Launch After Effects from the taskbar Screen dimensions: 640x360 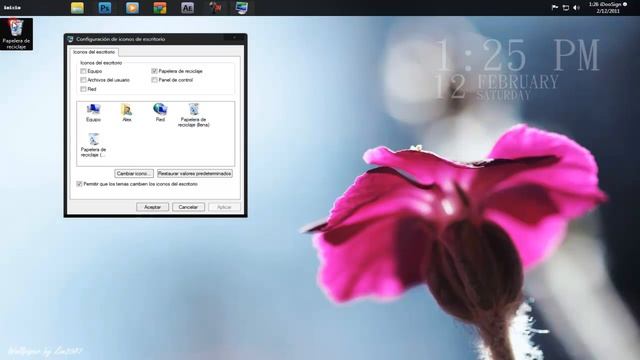(187, 8)
